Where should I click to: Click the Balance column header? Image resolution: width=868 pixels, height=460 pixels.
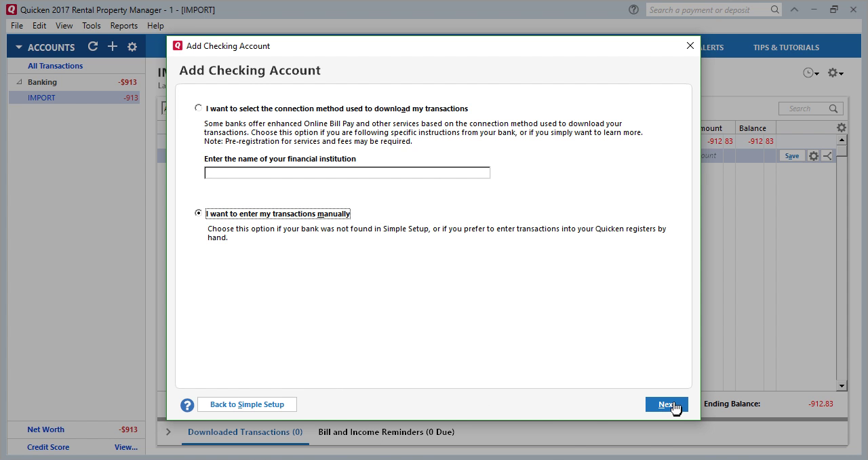click(753, 128)
